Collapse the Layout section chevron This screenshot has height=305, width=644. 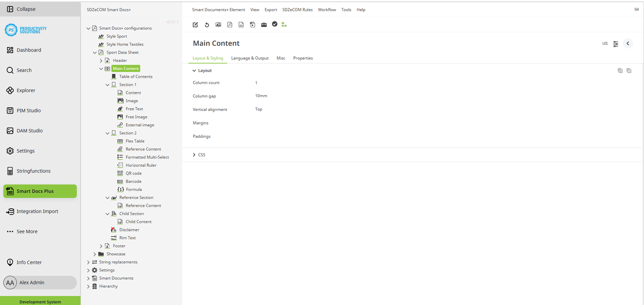[194, 70]
